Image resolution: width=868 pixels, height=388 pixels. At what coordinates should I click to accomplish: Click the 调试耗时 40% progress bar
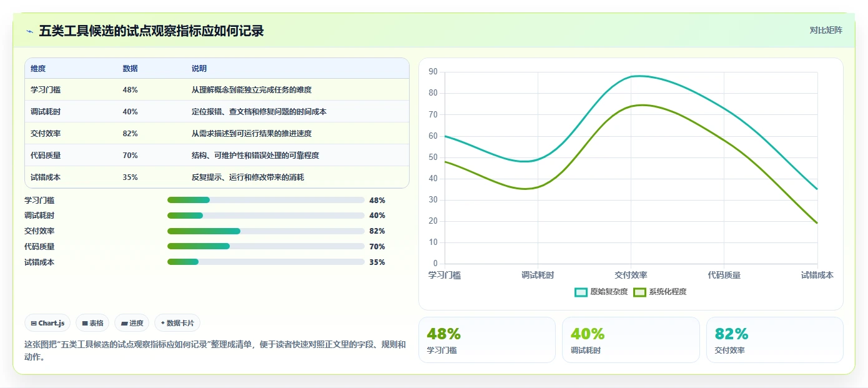(x=265, y=216)
